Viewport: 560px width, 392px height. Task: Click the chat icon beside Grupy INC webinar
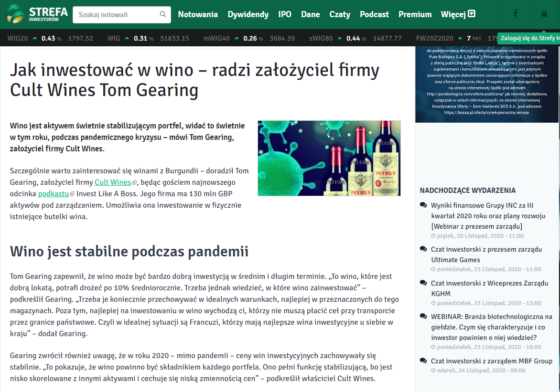pyautogui.click(x=423, y=205)
